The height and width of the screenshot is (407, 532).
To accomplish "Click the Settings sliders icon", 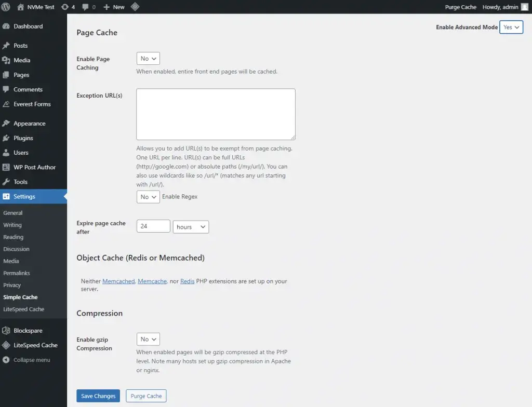I will coord(6,196).
